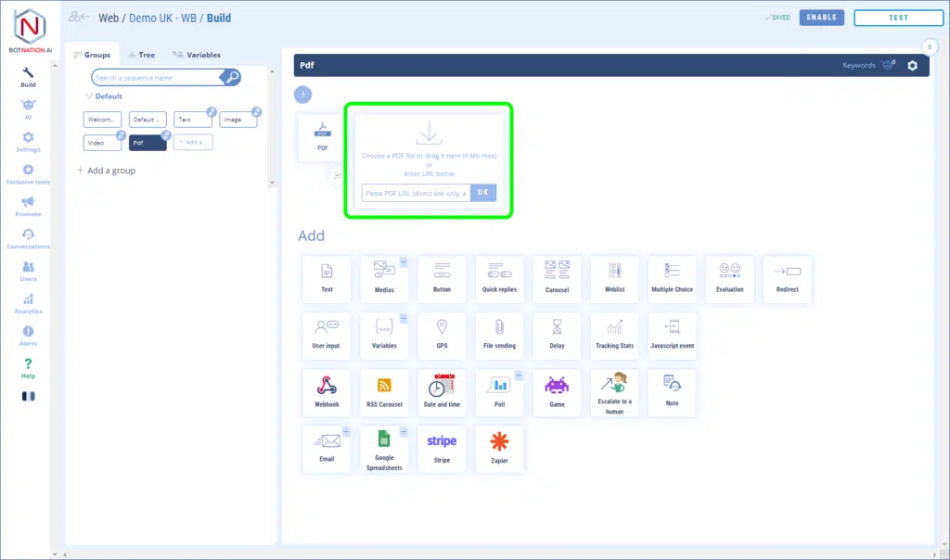Screen dimensions: 950x560
Task: Open Analytics in the sidebar
Action: click(x=28, y=304)
